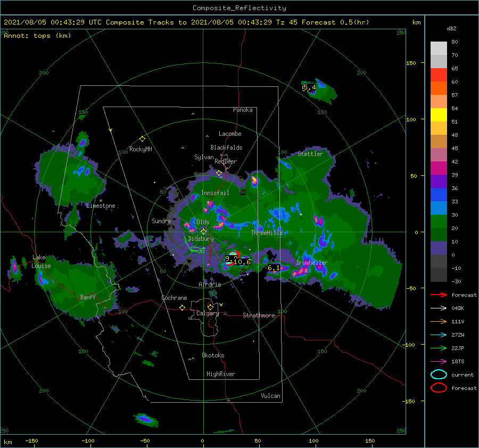Image resolution: width=479 pixels, height=448 pixels.
Task: Click the cyan current ellipse legend icon
Action: [x=439, y=374]
